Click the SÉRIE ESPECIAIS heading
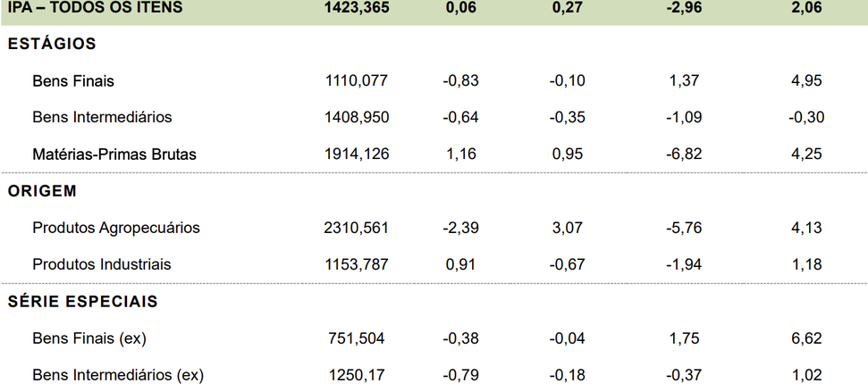 (x=83, y=301)
